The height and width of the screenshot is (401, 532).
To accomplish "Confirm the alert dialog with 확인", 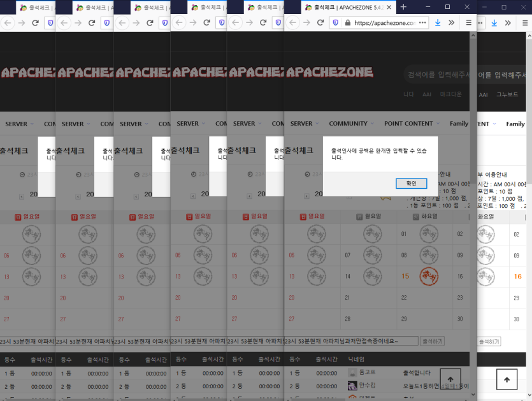I will click(411, 184).
